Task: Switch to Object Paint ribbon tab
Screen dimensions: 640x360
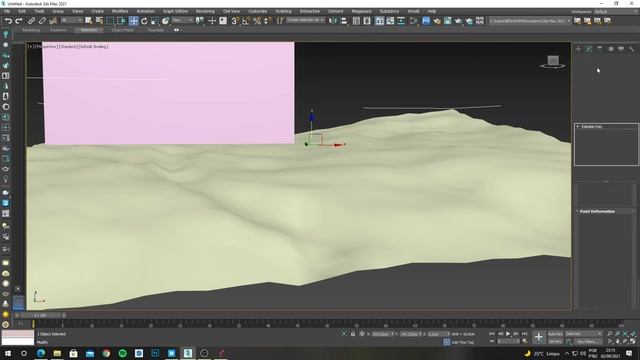Action: [x=122, y=30]
